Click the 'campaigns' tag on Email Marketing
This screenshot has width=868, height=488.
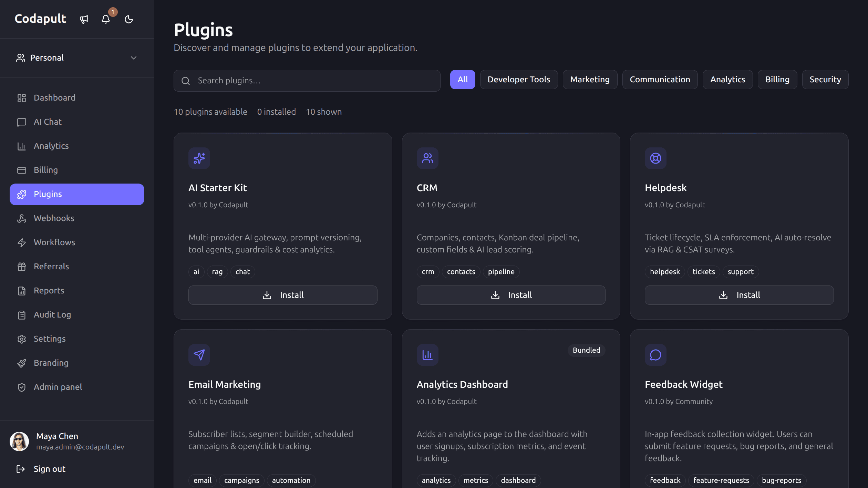pos(242,480)
